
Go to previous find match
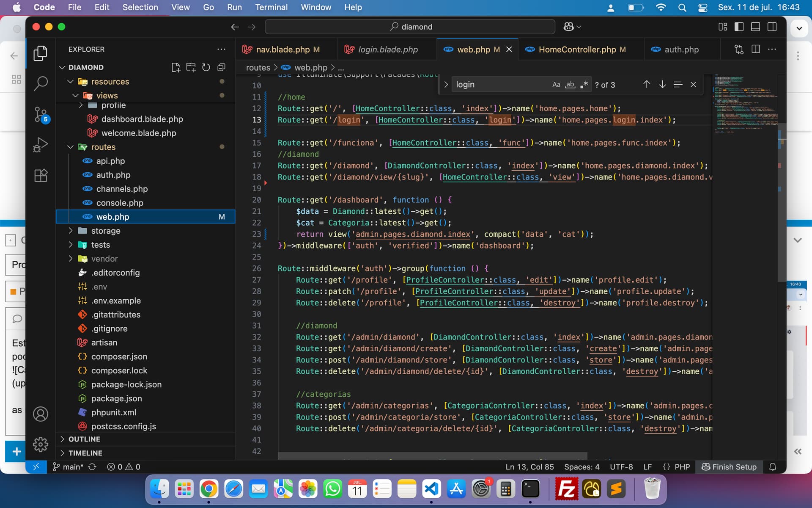(x=647, y=84)
